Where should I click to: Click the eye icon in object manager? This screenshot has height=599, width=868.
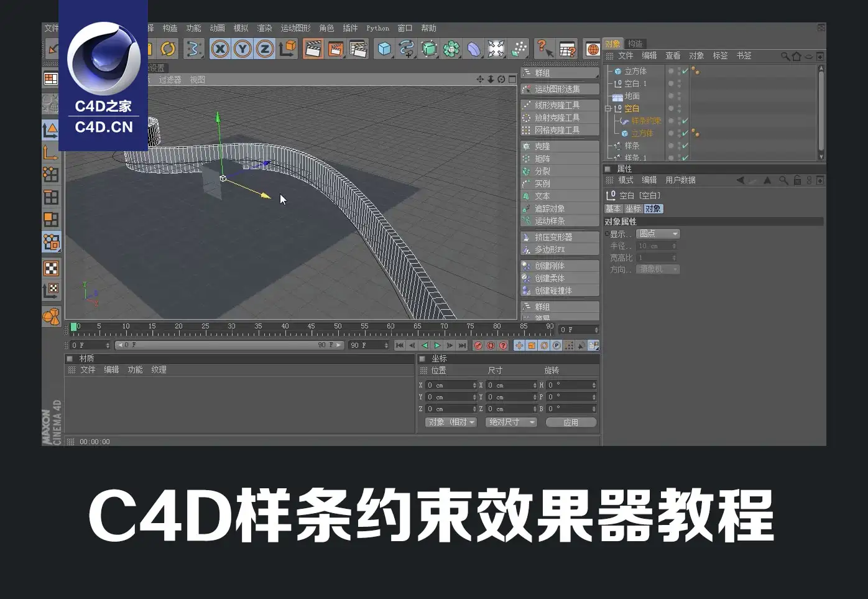[809, 56]
